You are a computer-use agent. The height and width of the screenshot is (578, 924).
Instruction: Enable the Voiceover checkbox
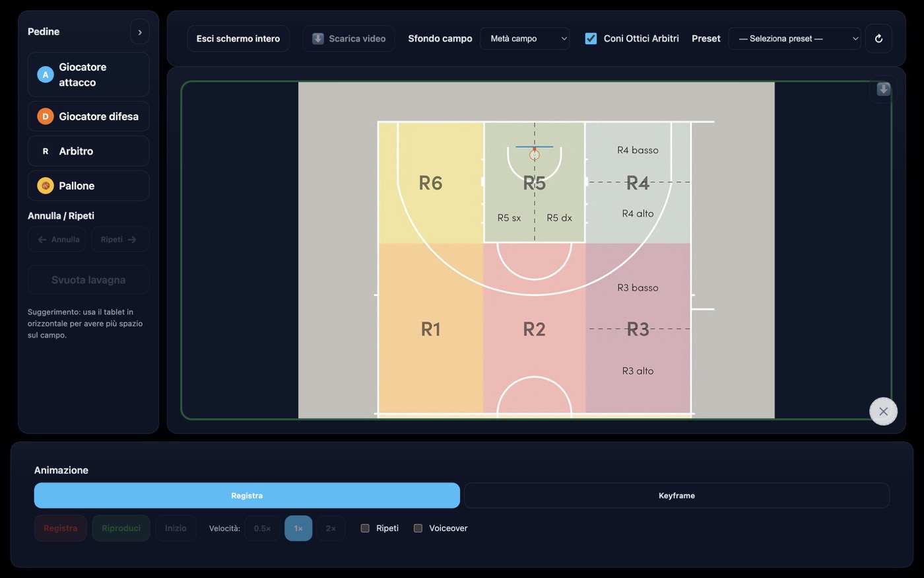click(418, 528)
